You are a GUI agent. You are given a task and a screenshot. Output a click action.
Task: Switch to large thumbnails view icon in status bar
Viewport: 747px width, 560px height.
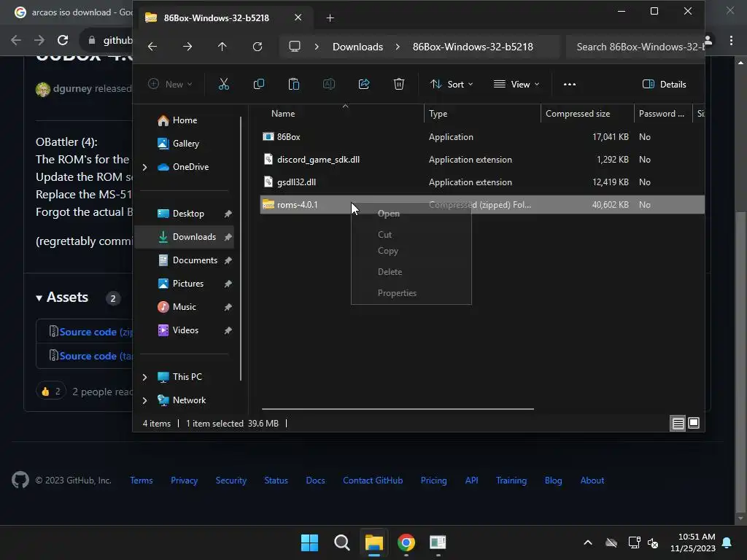point(694,423)
